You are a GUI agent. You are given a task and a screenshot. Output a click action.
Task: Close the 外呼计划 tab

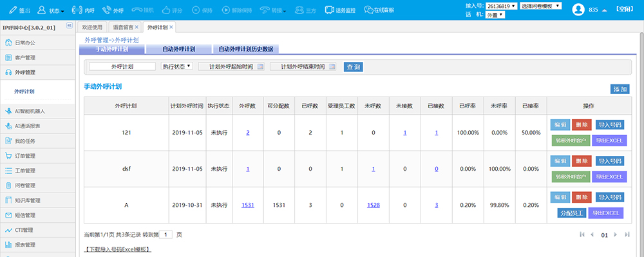coord(171,27)
